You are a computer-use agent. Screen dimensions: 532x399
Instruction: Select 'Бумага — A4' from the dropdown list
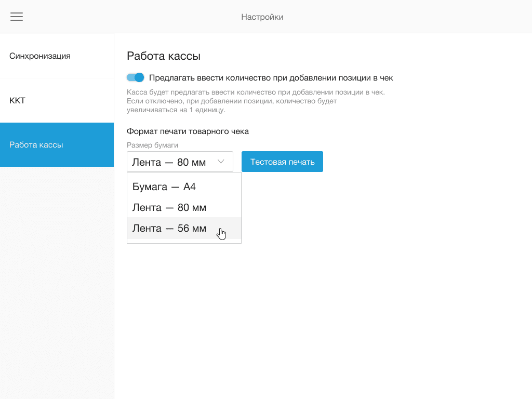point(164,187)
